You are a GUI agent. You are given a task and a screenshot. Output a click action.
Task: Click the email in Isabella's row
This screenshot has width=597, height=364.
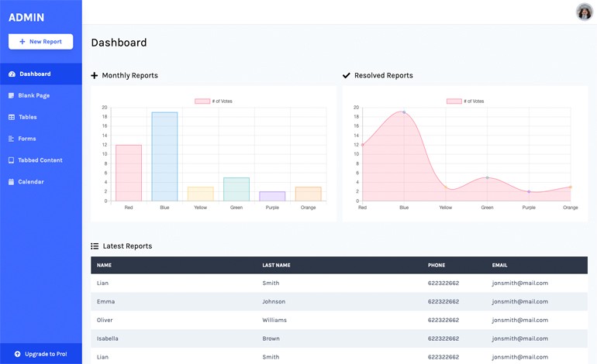[520, 338]
